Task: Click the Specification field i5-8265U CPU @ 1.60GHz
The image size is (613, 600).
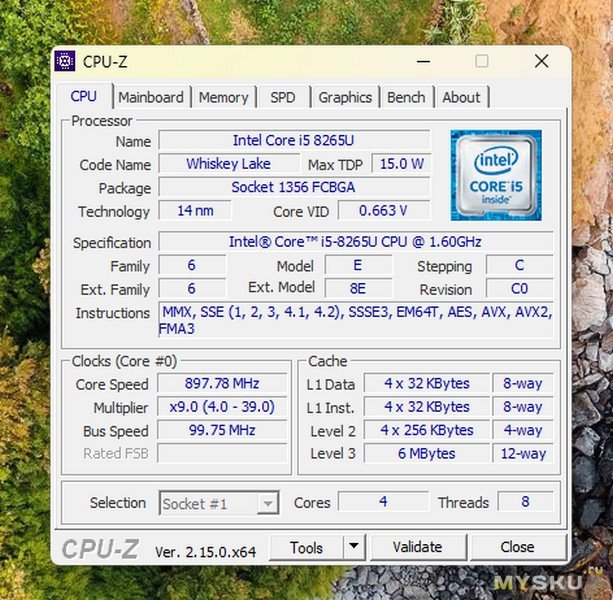Action: coord(356,242)
